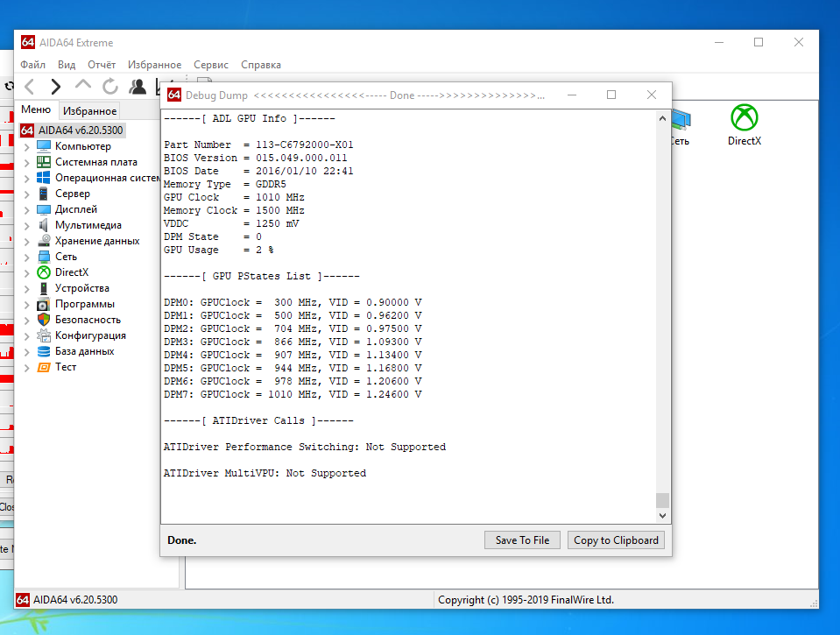The height and width of the screenshot is (635, 840).
Task: Open the Сервис menu
Action: [x=211, y=64]
